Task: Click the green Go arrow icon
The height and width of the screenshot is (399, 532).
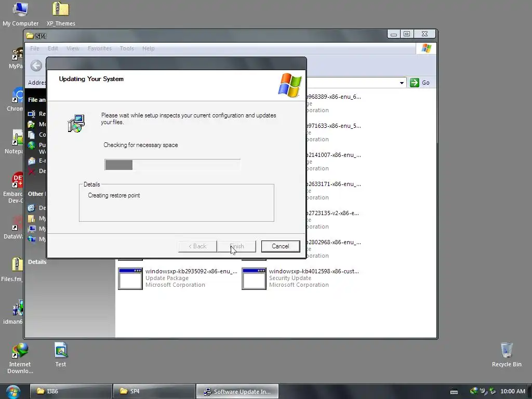Action: [414, 83]
